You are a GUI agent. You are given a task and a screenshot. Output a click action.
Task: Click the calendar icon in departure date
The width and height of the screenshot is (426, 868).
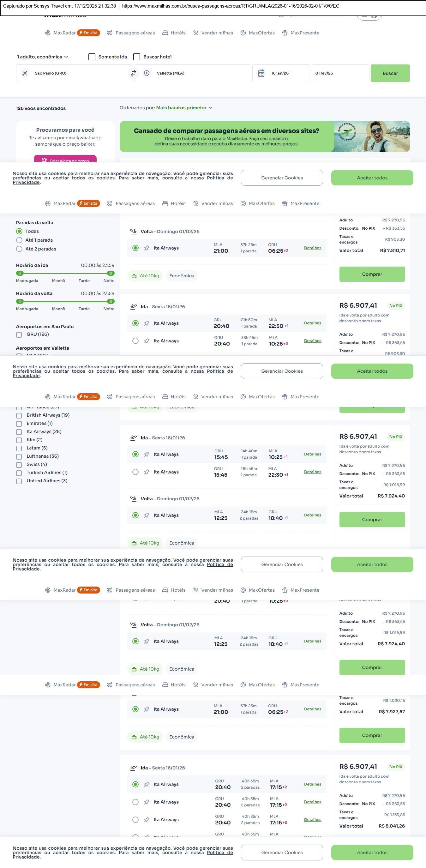tap(261, 73)
